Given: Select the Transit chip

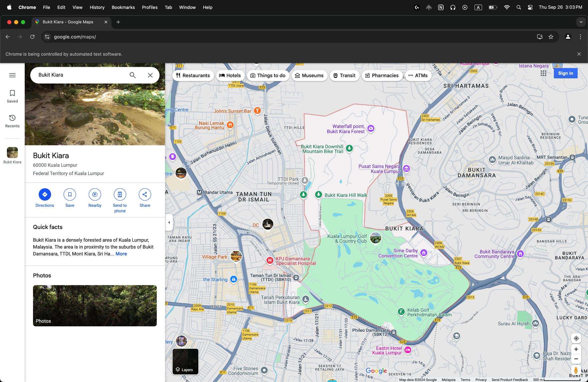Looking at the screenshot, I should [344, 75].
